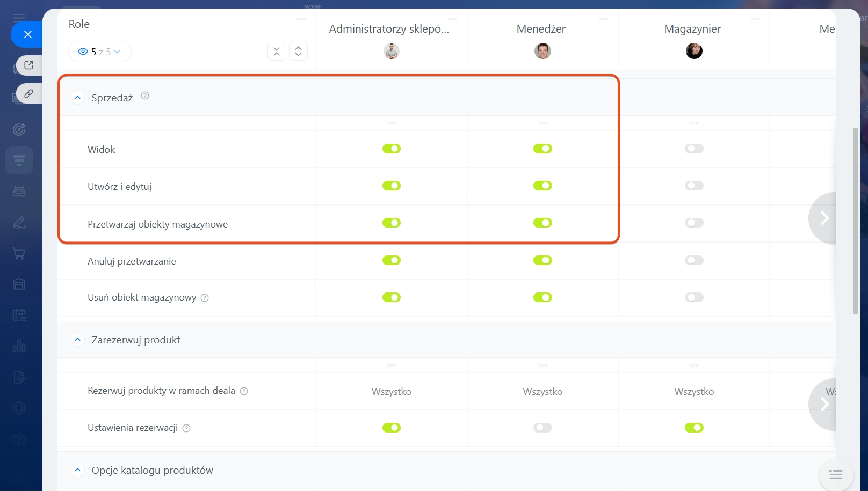Collapse the Zarezerwuj produkt section
Viewport: 868px width, 491px height.
pos(77,340)
